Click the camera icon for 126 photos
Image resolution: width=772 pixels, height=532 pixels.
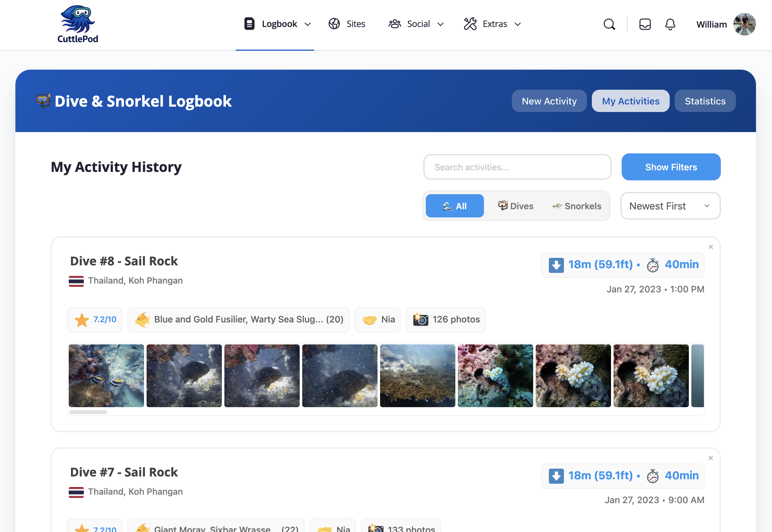click(421, 319)
